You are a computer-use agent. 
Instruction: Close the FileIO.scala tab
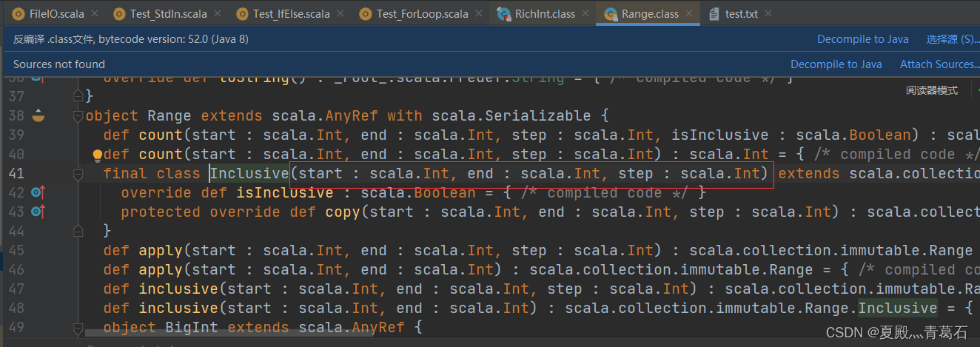click(94, 14)
